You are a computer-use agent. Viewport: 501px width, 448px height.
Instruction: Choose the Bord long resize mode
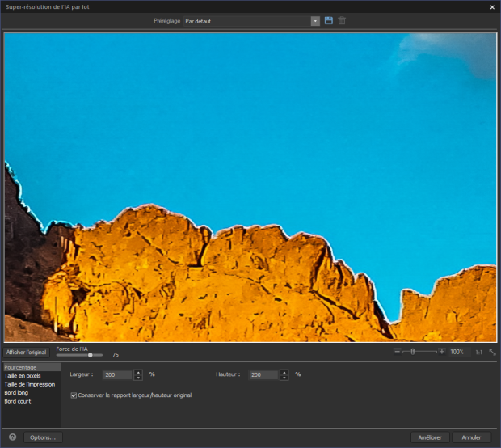pos(16,392)
